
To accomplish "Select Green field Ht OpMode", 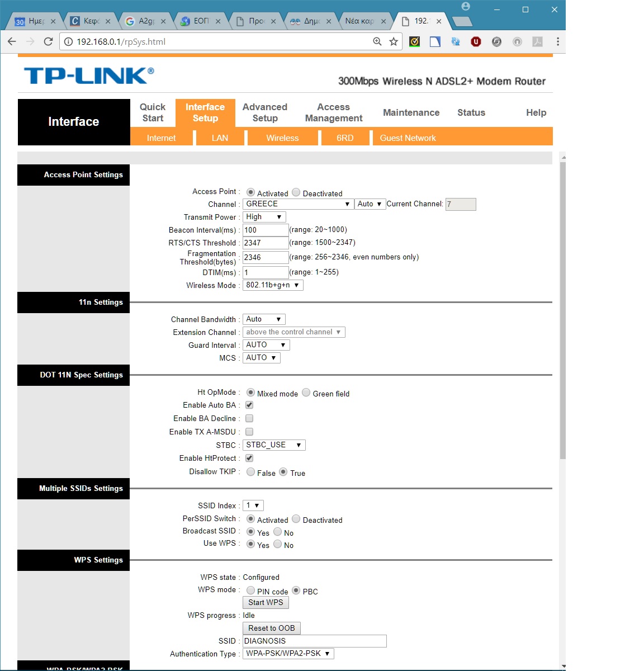I will (306, 393).
